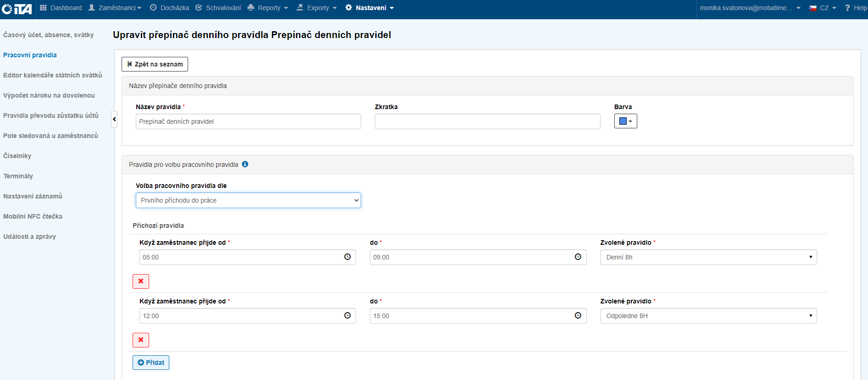This screenshot has width=868, height=380.
Task: Open time picker clock for 15:00 field
Action: 578,316
